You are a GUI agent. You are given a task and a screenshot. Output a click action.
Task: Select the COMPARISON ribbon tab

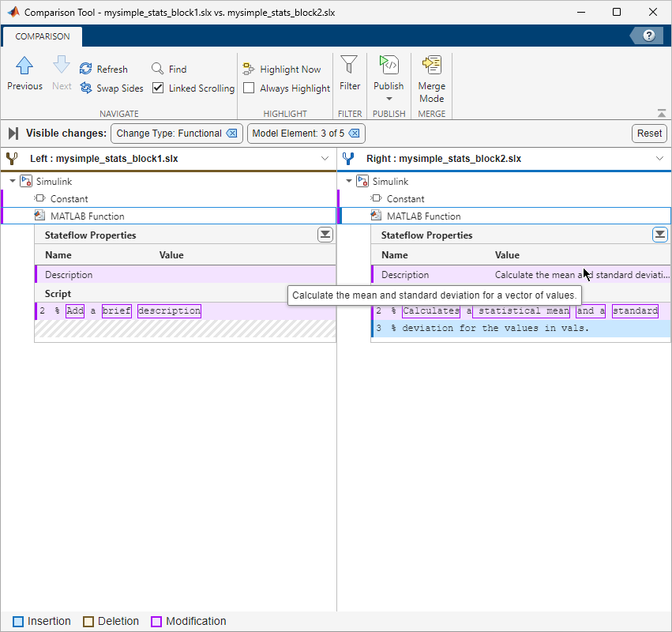coord(43,36)
